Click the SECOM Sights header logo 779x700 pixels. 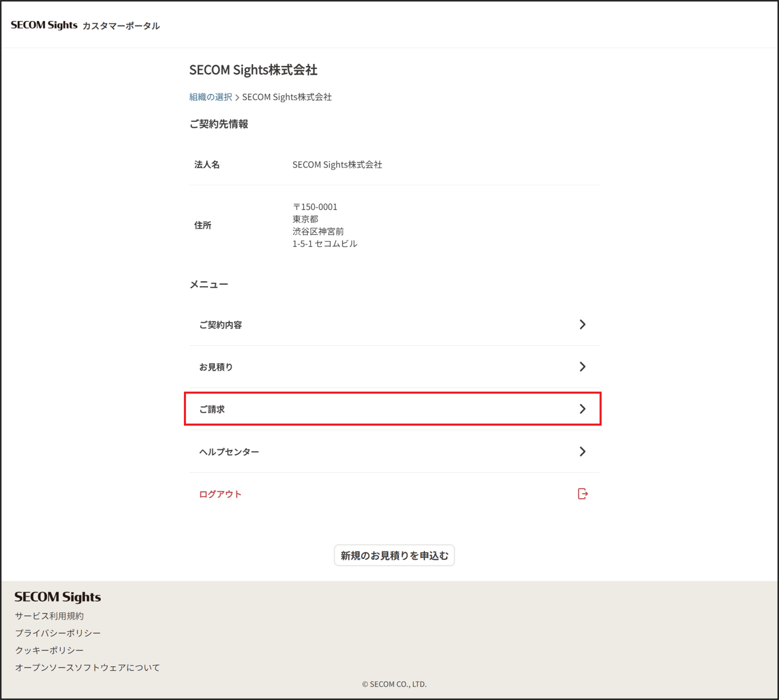click(x=44, y=25)
